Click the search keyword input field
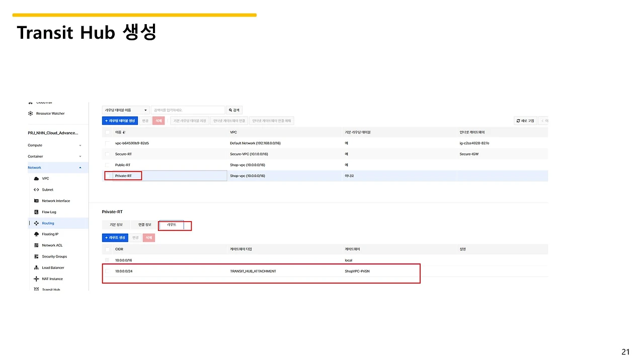644x362 pixels. click(188, 110)
